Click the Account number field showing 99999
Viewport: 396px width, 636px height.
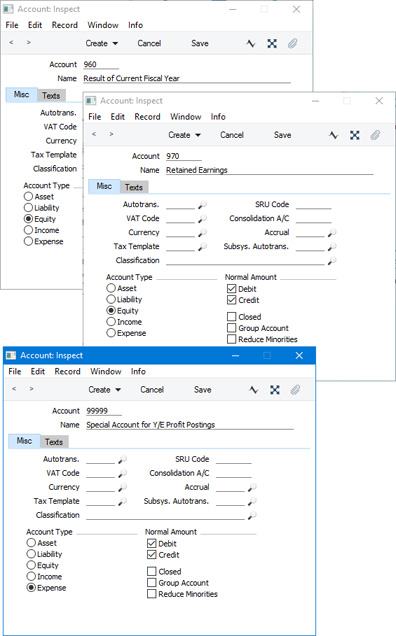click(x=104, y=411)
